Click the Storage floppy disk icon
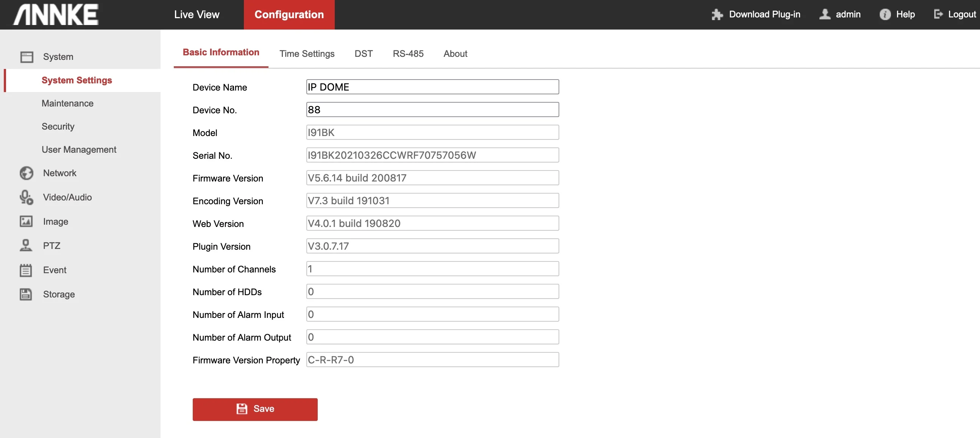Screen dimensions: 980x438 point(26,294)
